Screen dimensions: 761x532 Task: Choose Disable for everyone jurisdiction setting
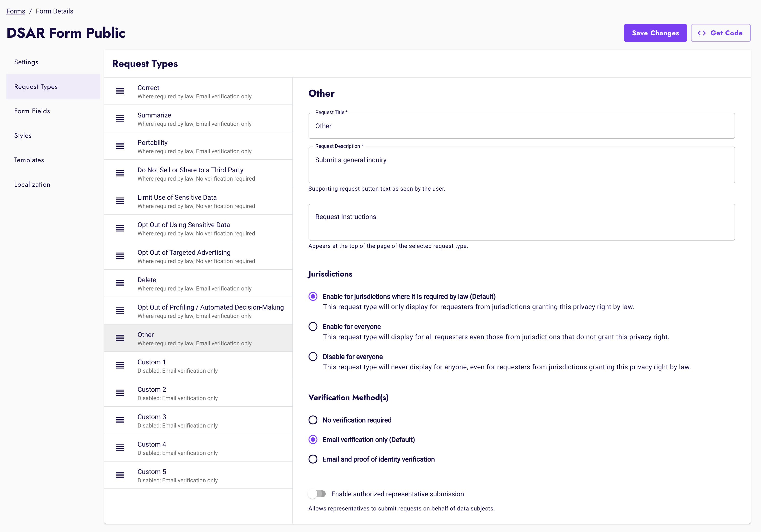[312, 356]
